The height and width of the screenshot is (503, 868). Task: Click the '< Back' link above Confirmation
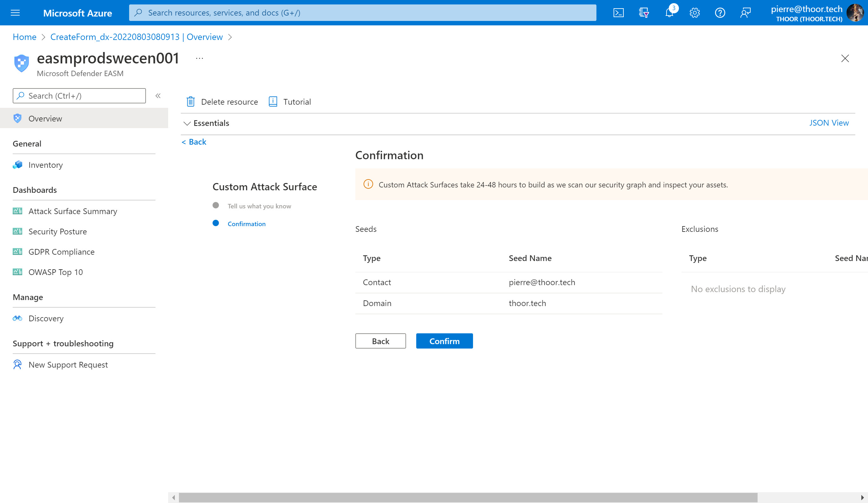[x=194, y=142]
